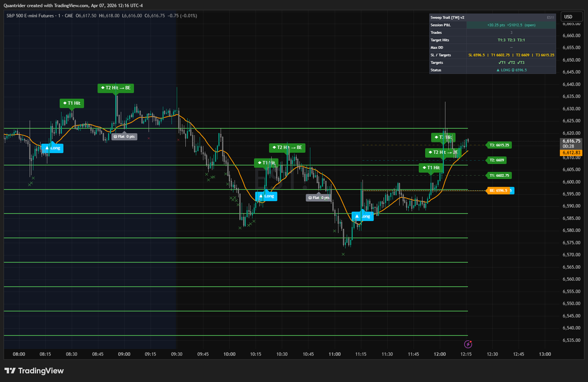Click the 13:00 time axis label
Viewport: 588px width, 382px height.
click(545, 354)
